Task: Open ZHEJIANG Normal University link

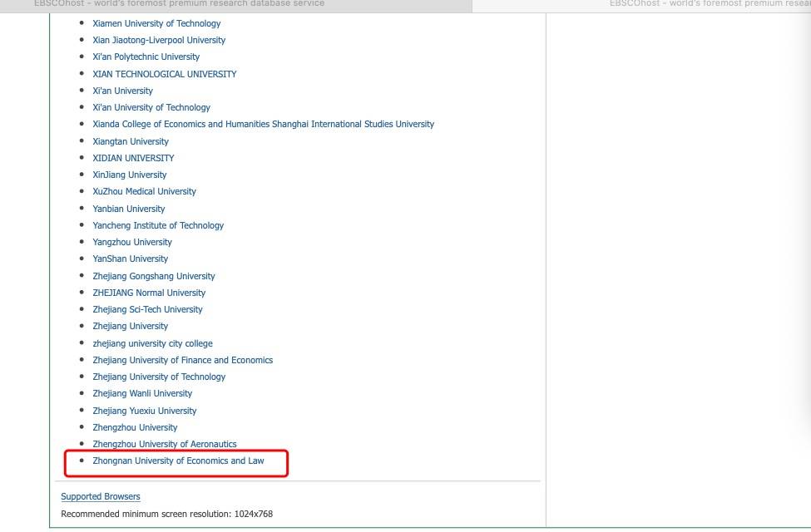Action: point(149,293)
